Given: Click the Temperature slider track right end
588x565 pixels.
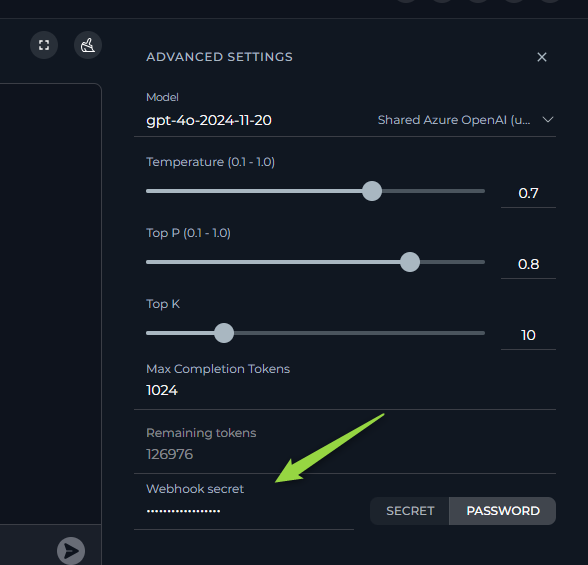Looking at the screenshot, I should pos(481,191).
